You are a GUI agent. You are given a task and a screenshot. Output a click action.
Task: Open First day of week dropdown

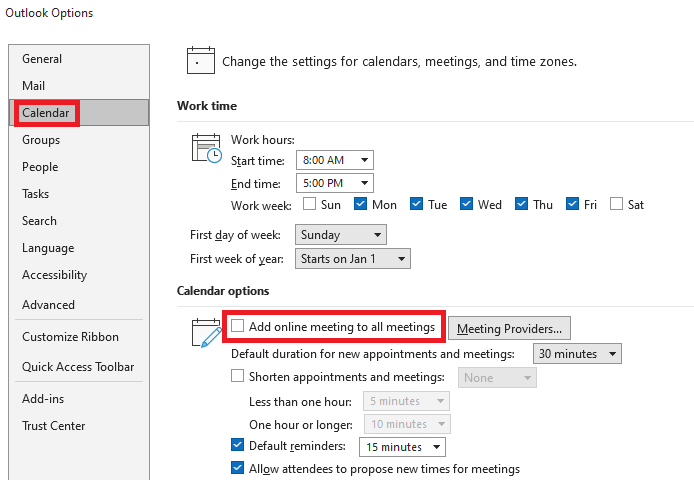341,235
